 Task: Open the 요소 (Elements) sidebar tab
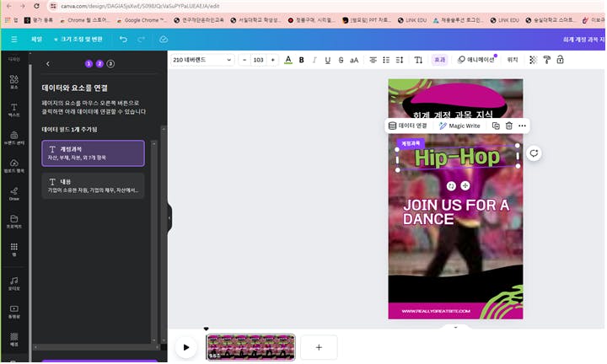[x=14, y=82]
